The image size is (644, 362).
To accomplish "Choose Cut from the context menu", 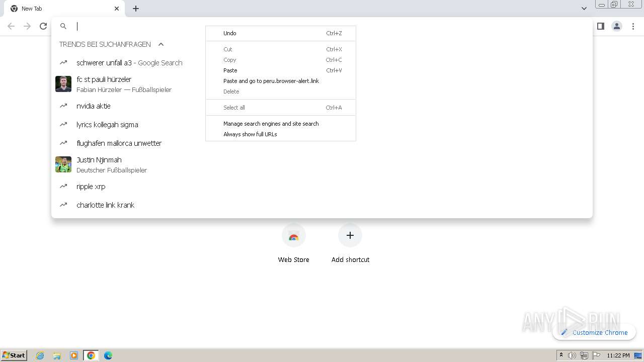I will point(281,49).
